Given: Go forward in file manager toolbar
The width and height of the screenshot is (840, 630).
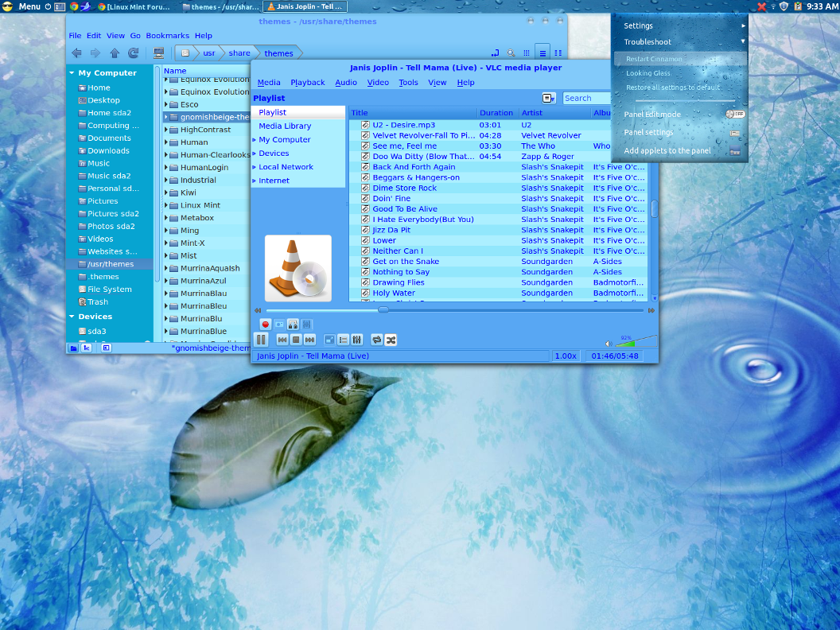Looking at the screenshot, I should (x=95, y=53).
